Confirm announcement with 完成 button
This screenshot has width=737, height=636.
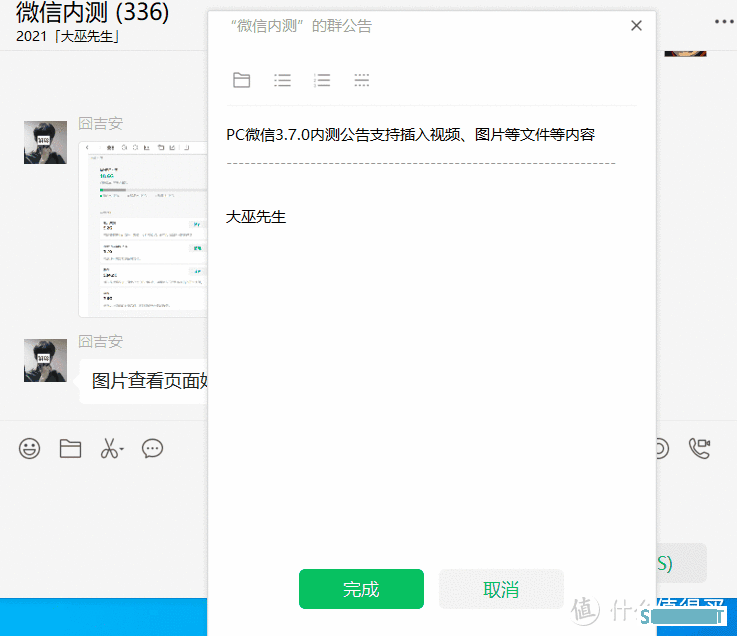[361, 589]
